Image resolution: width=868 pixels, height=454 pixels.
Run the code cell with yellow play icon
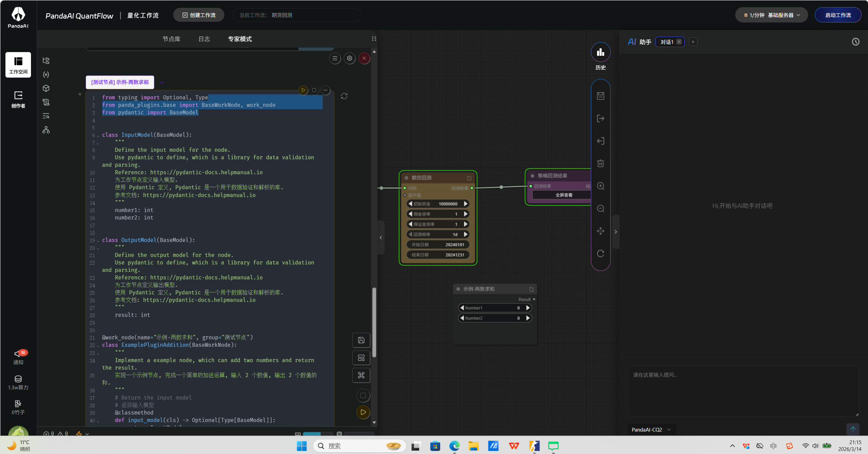[x=303, y=90]
